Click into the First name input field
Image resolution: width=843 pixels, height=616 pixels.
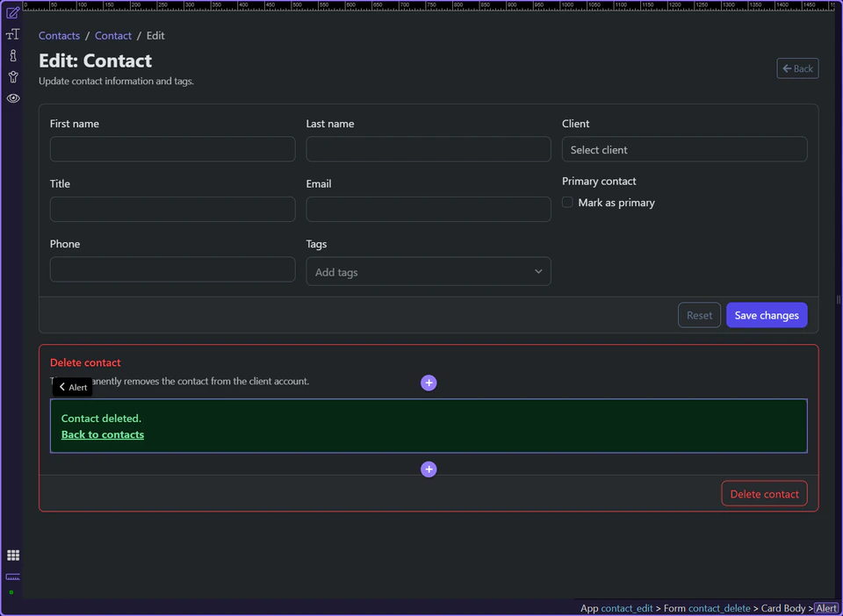(x=172, y=149)
